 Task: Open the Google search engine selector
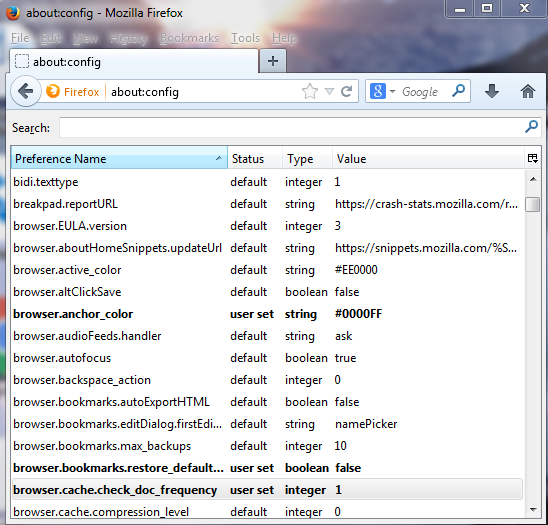(x=383, y=91)
